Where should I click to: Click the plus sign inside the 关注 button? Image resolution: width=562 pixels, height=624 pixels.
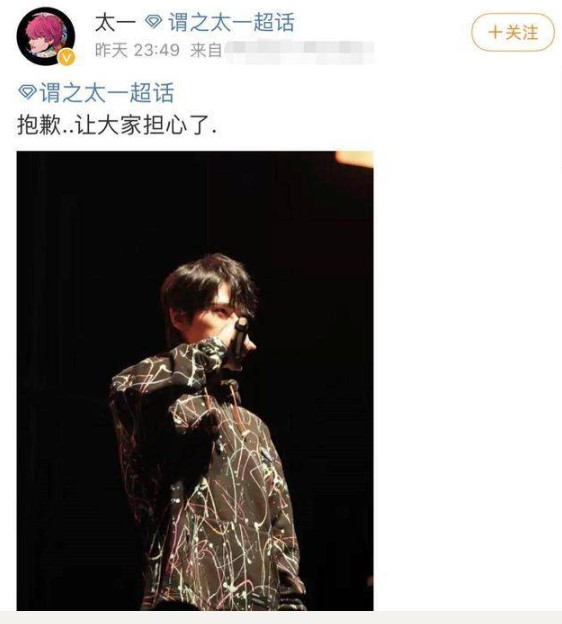[x=495, y=33]
